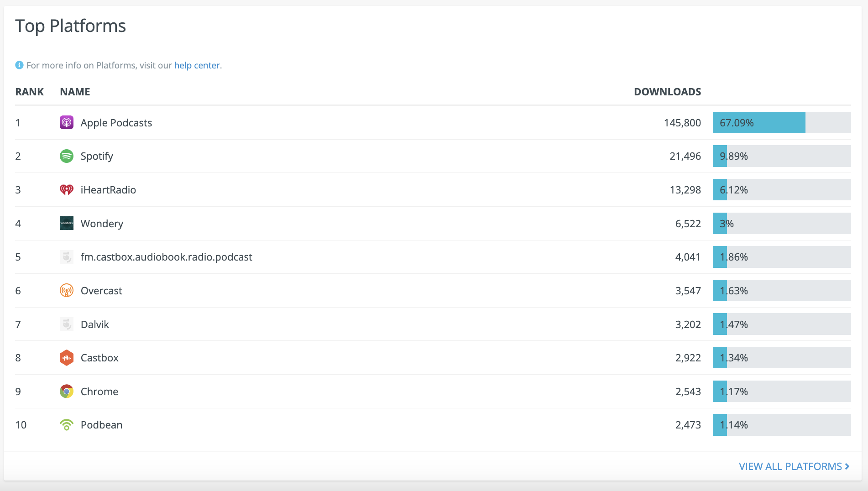
Task: Click the Wondery dark square icon
Action: (x=67, y=223)
